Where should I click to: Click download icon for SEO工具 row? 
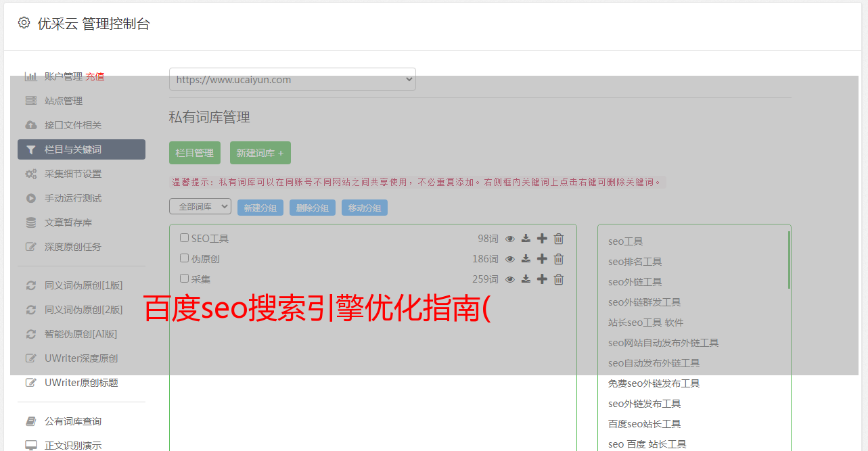526,239
